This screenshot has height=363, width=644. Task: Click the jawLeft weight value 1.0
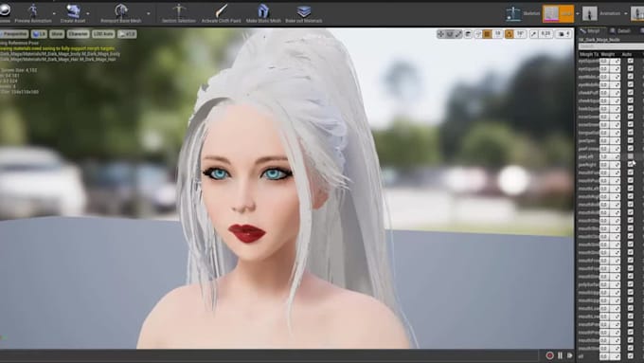point(610,156)
